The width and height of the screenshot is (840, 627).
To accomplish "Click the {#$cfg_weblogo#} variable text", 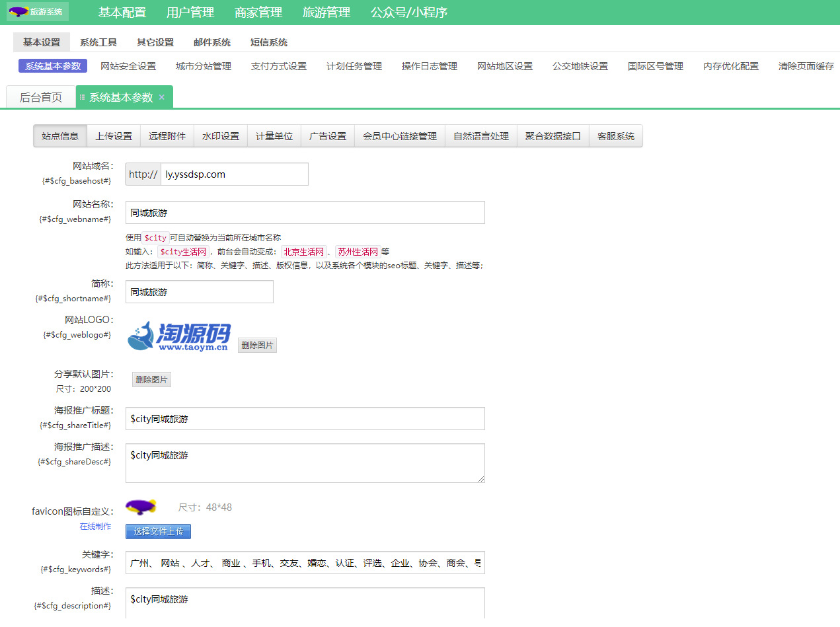I will click(x=77, y=335).
